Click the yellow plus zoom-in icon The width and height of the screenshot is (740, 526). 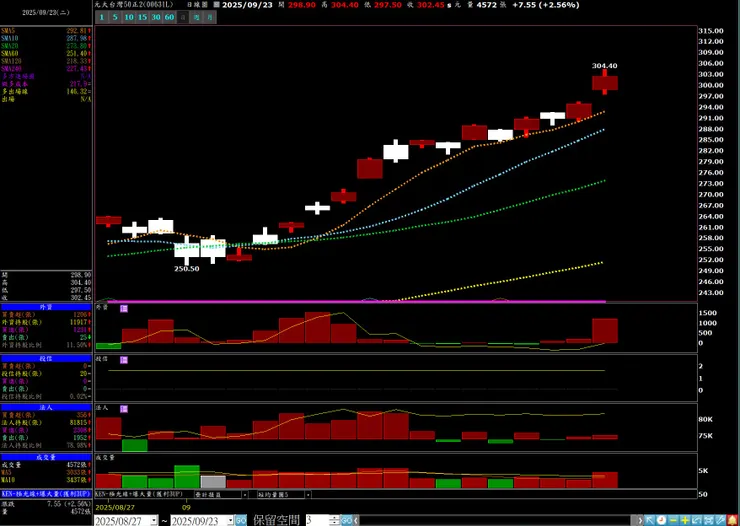tap(685, 520)
